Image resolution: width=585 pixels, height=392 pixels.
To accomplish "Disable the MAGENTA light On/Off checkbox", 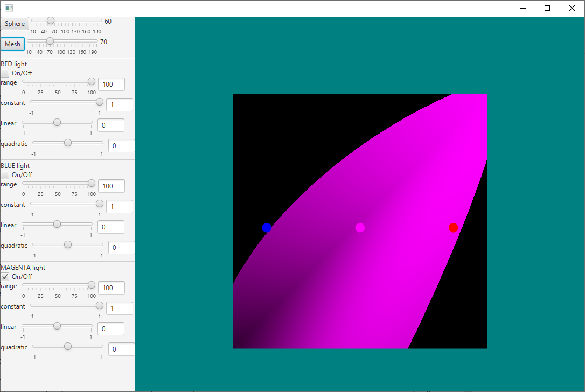I will click(x=5, y=277).
